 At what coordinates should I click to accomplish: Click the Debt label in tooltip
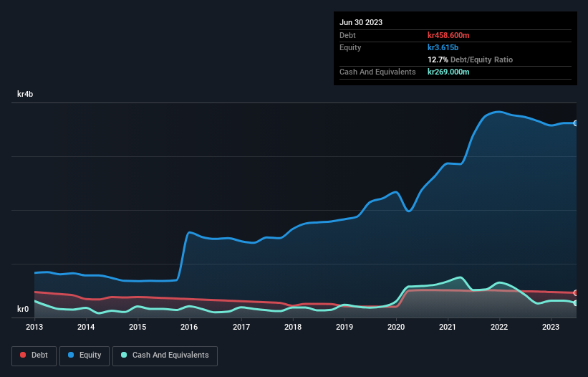(347, 35)
